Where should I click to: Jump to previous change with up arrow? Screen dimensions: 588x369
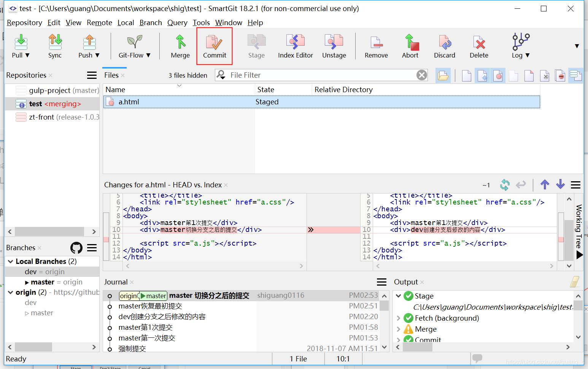point(545,185)
